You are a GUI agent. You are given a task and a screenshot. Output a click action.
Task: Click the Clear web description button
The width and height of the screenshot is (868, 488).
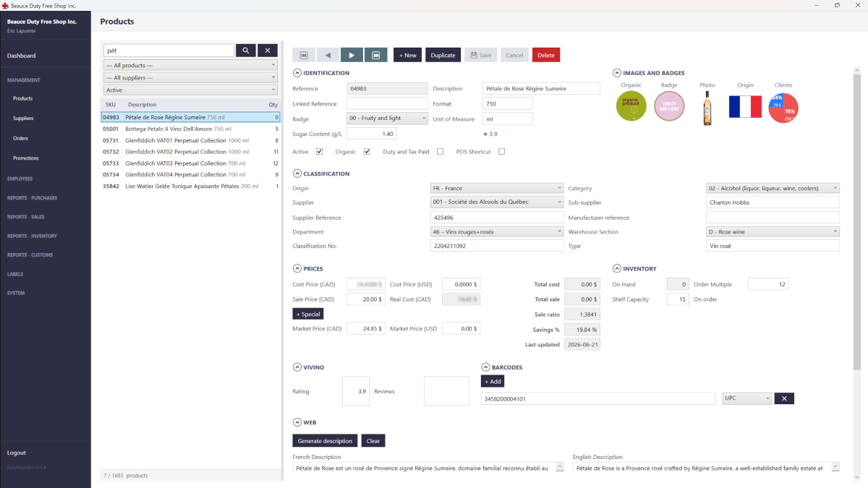[x=373, y=440]
